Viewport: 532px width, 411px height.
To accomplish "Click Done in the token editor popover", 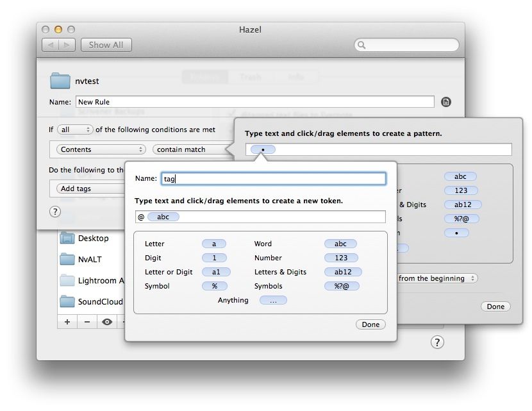I will (370, 324).
